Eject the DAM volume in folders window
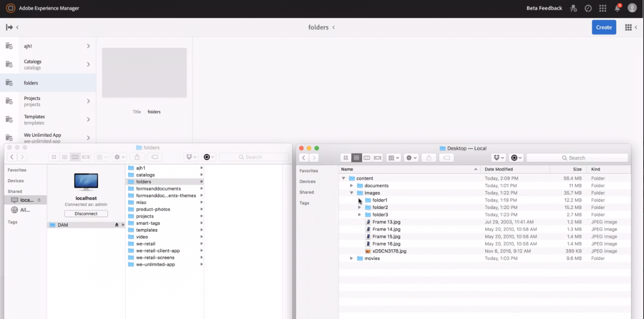Screen dimensions: 644x319 117,225
